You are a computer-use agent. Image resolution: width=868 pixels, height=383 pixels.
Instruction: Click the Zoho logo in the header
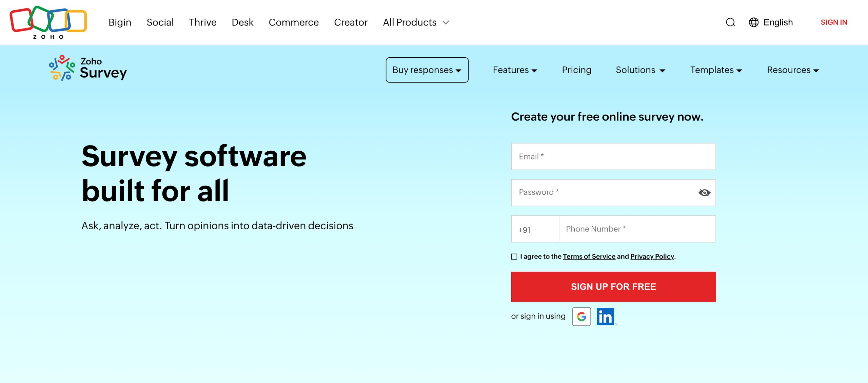(48, 22)
